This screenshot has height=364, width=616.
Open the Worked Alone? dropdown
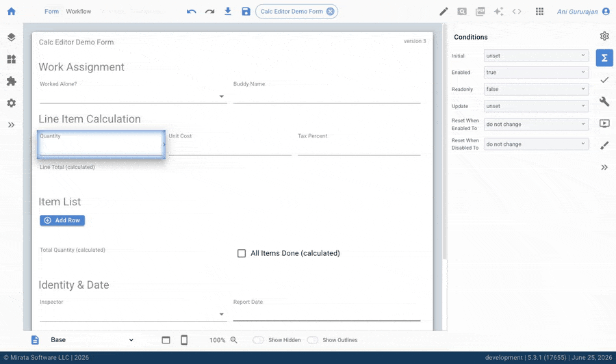133,96
